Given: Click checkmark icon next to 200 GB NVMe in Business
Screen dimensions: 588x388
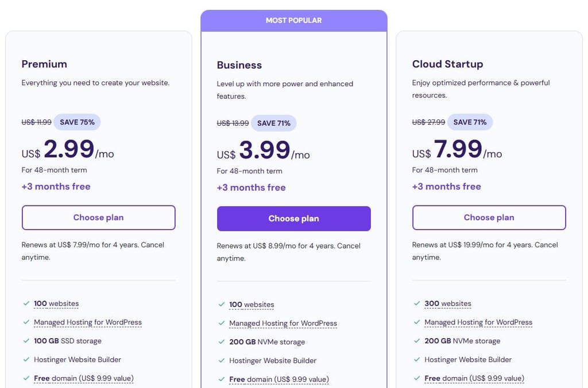Looking at the screenshot, I should coord(221,342).
